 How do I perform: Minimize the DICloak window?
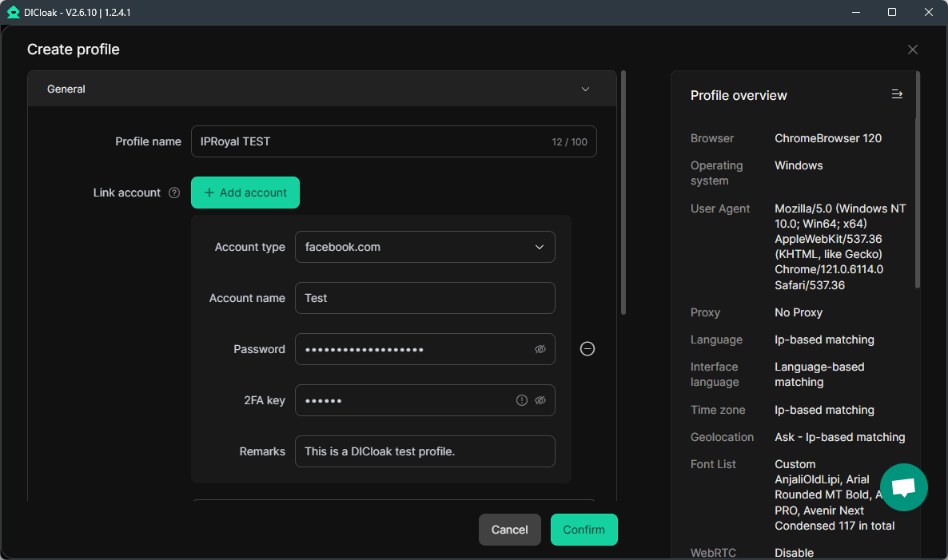[855, 12]
